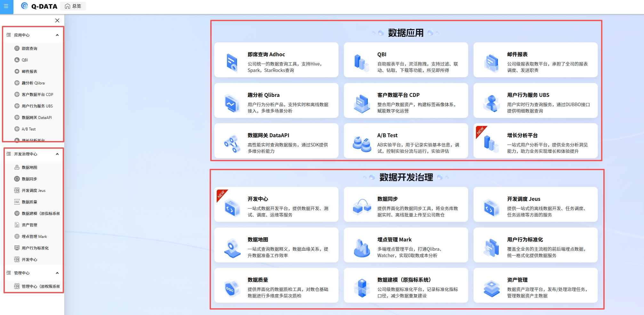Click the Q-DATA logo icon
The image size is (644, 315).
tap(25, 6)
